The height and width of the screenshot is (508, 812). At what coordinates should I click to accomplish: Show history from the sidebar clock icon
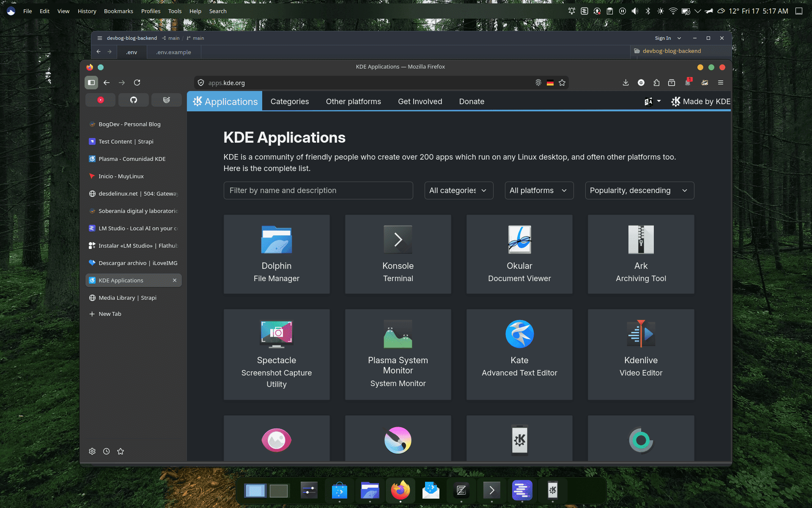(107, 451)
